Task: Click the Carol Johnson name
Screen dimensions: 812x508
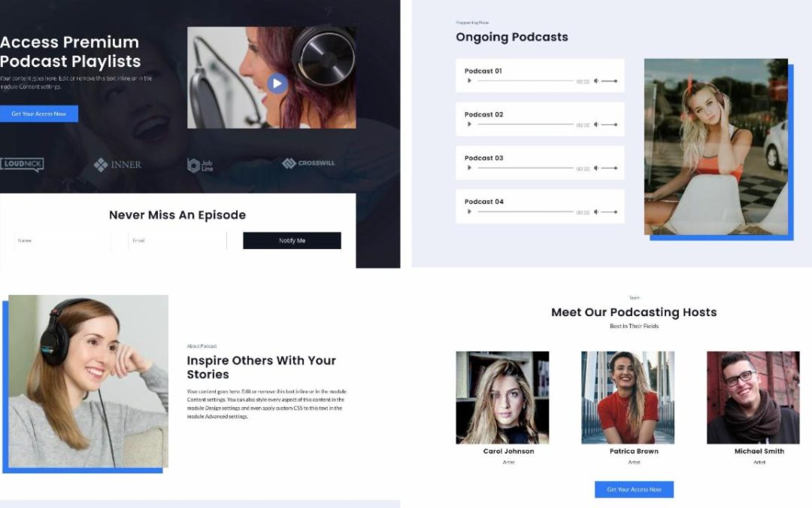Action: click(508, 452)
